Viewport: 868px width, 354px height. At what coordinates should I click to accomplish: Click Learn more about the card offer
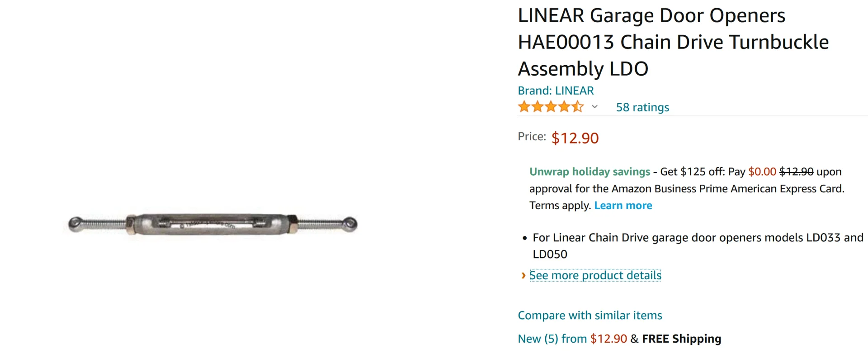(623, 206)
